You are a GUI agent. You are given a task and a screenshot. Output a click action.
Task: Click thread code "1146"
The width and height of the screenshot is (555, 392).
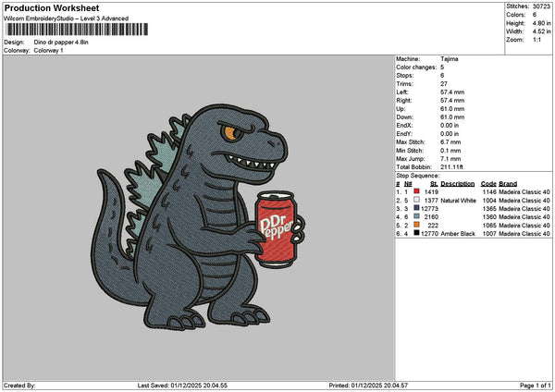pos(489,192)
